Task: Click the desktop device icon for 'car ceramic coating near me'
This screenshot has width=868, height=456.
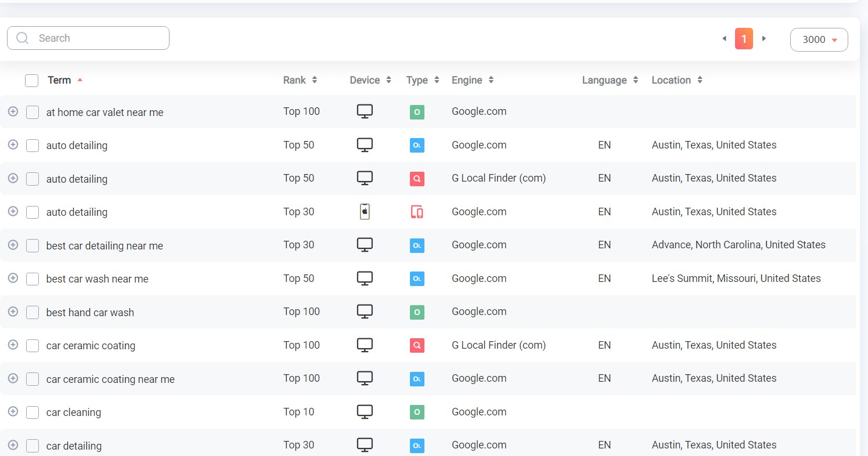Action: click(x=365, y=378)
